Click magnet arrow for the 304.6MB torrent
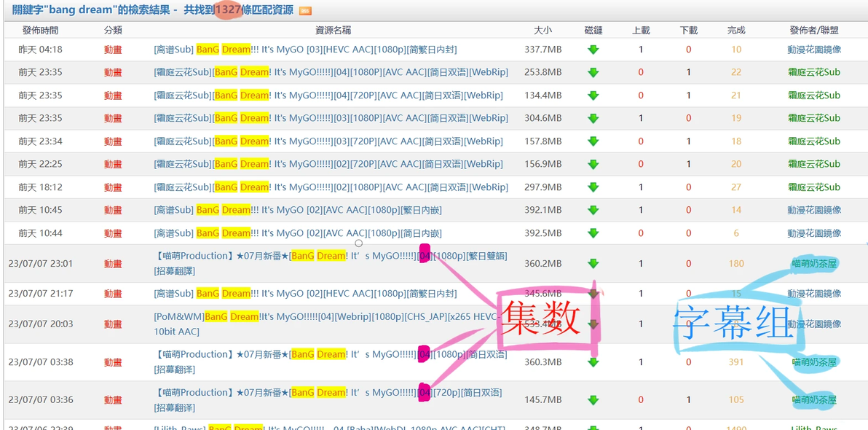 point(593,118)
